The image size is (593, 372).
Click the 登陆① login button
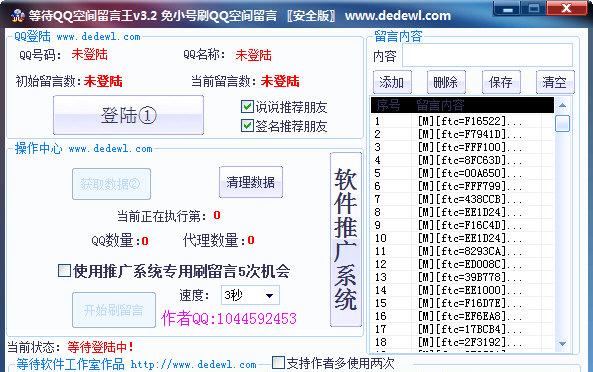click(128, 115)
